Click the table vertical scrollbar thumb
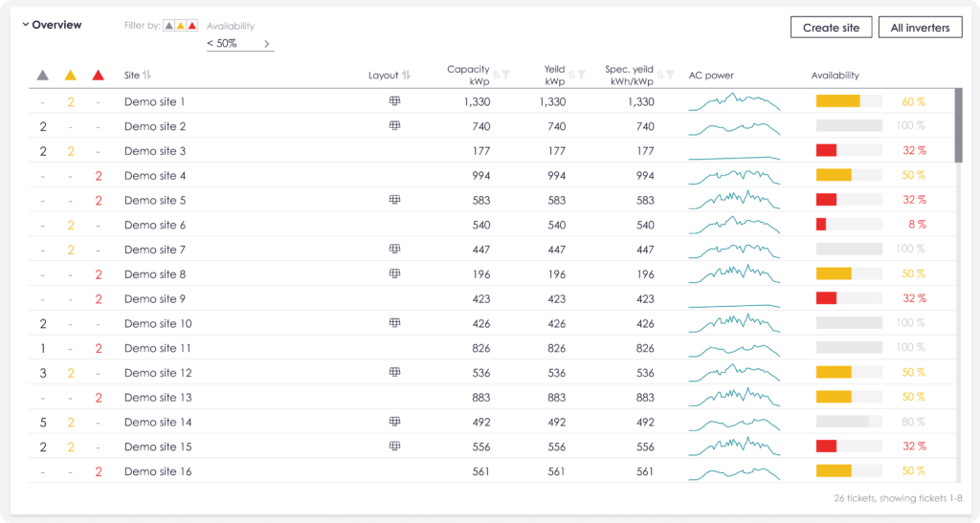The width and height of the screenshot is (980, 523). coord(958,125)
